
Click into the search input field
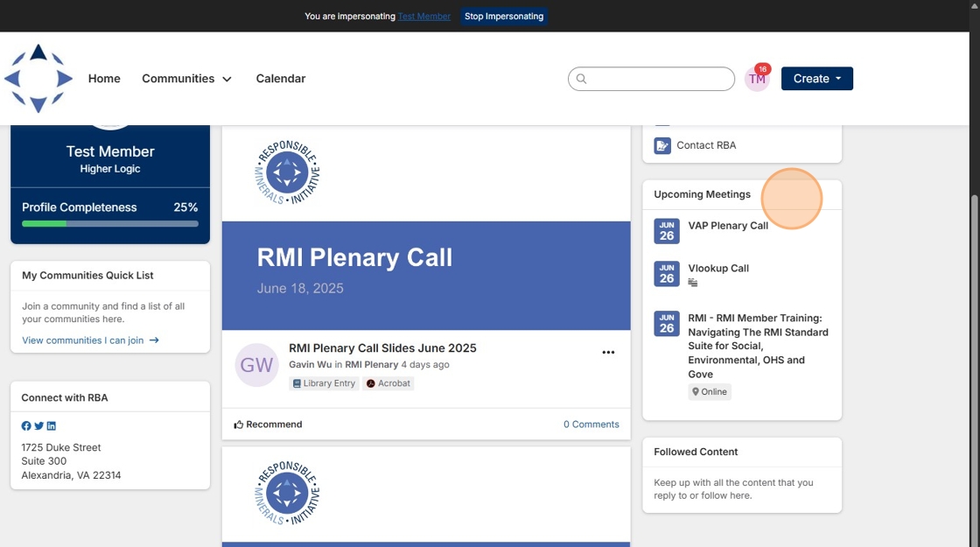(x=651, y=79)
